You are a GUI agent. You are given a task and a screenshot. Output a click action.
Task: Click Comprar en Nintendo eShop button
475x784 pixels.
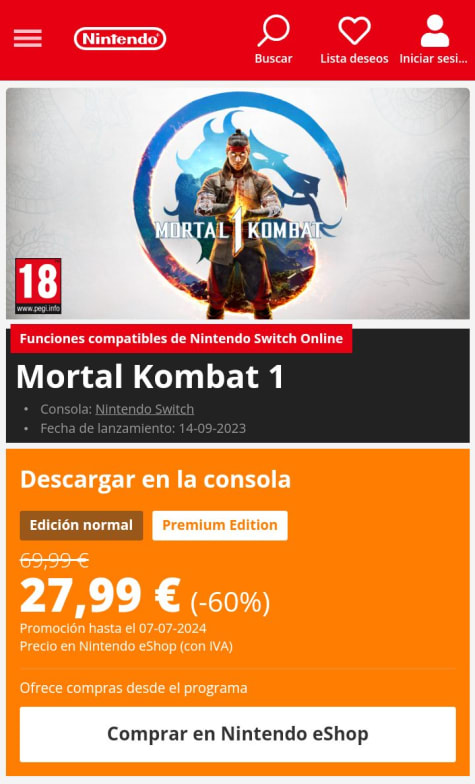tap(238, 734)
